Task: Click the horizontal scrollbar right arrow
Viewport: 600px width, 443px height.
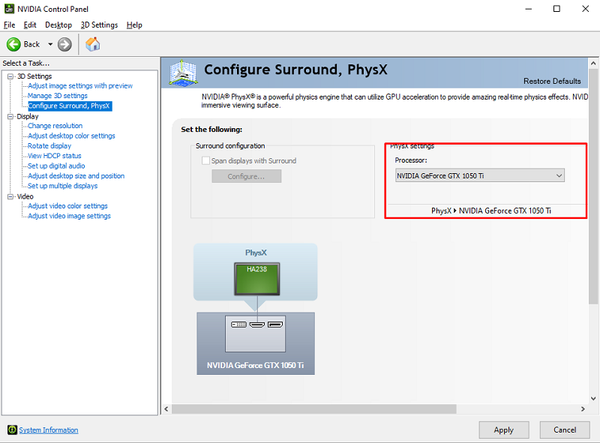Action: (583, 409)
